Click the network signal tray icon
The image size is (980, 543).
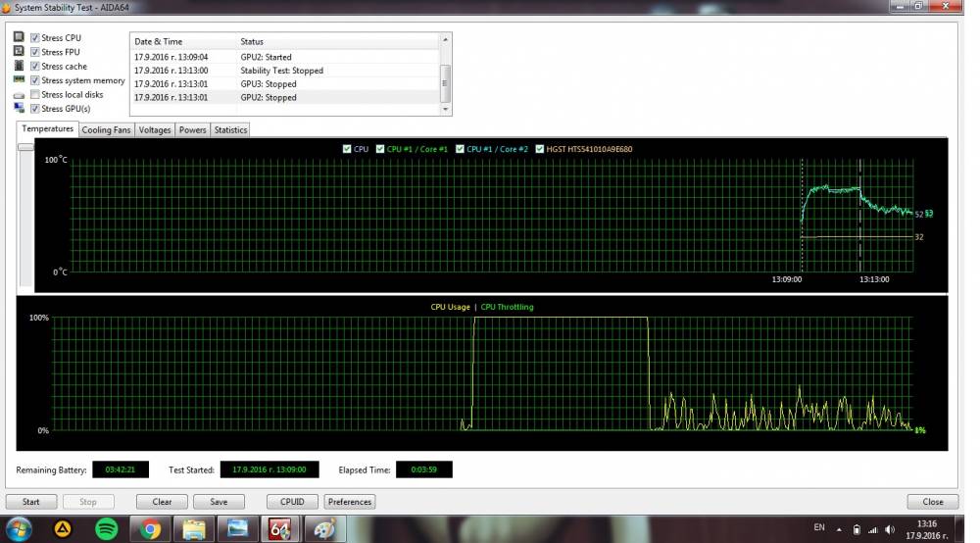(x=873, y=529)
